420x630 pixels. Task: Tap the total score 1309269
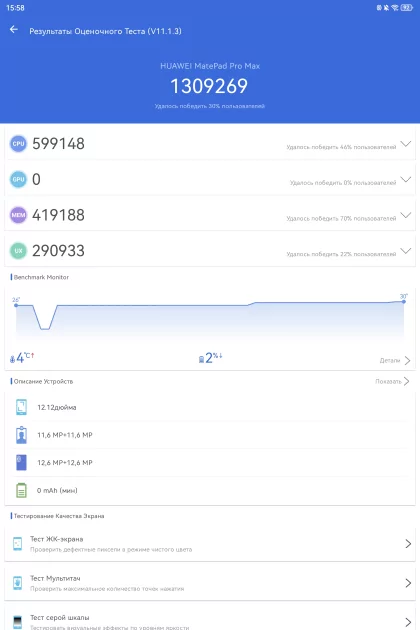(x=209, y=86)
